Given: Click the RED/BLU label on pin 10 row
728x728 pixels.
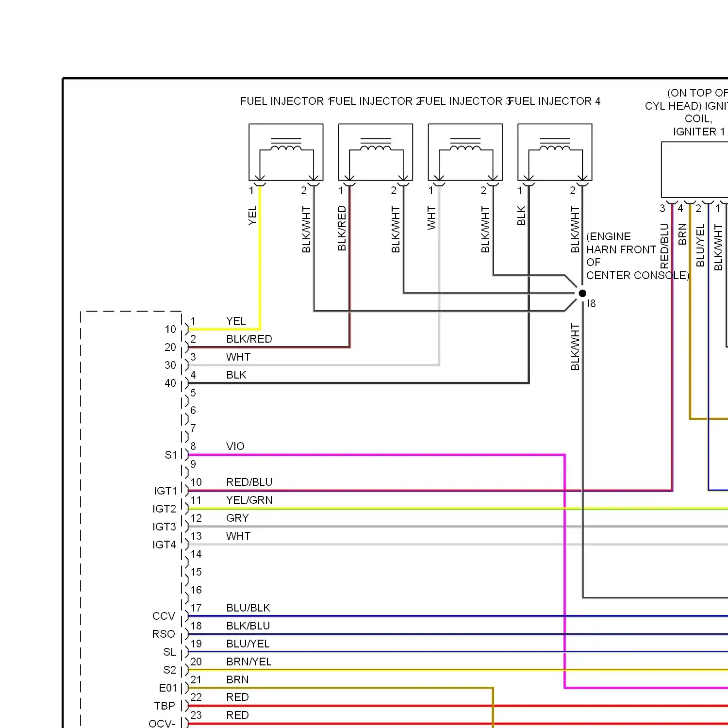Looking at the screenshot, I should pos(249,482).
